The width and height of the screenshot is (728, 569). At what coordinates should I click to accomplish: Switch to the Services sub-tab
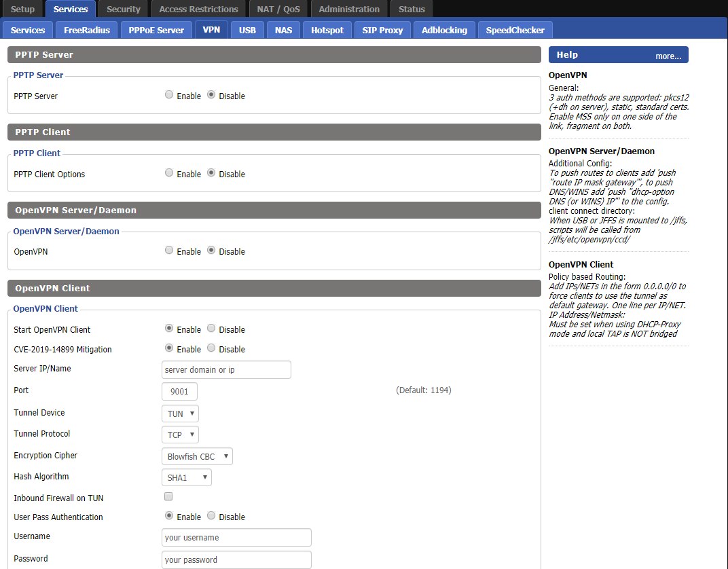click(28, 30)
